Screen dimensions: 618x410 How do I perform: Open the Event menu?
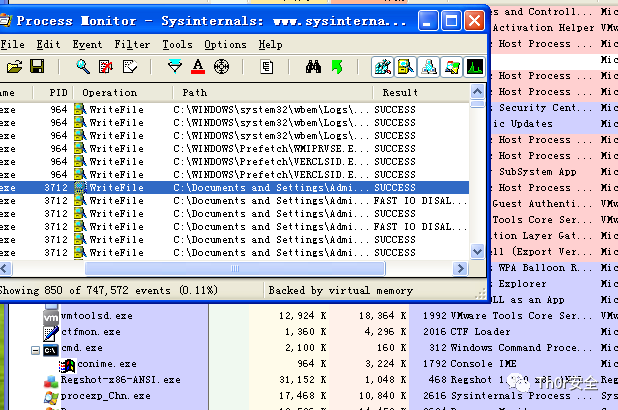pyautogui.click(x=87, y=45)
